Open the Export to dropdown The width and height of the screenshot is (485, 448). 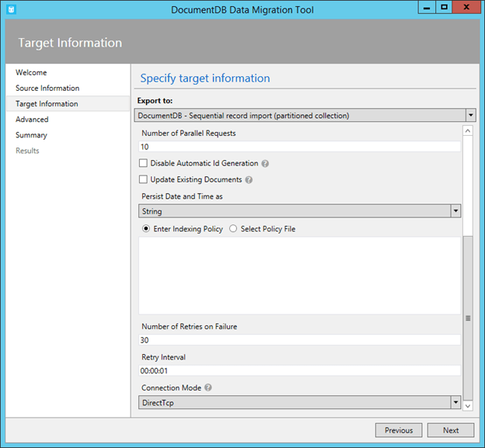pos(305,116)
